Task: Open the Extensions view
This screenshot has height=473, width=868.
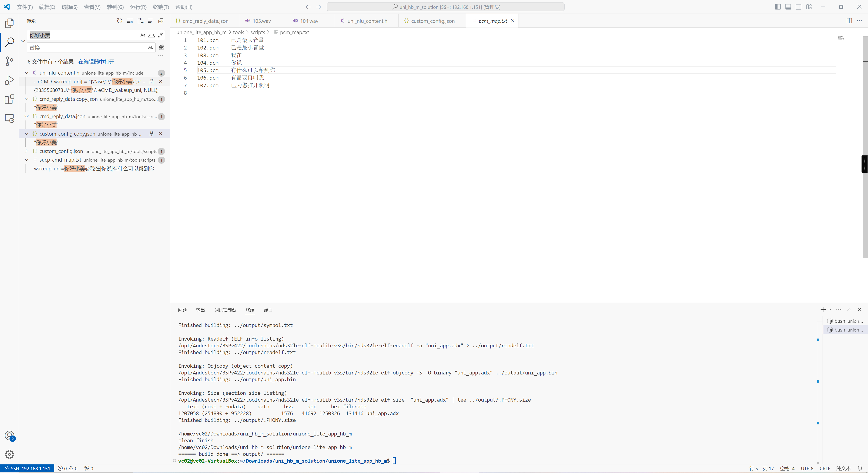Action: (x=9, y=99)
